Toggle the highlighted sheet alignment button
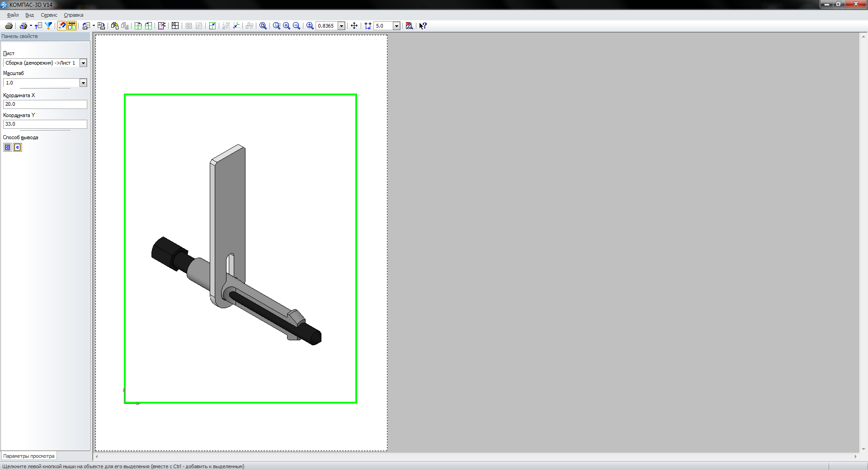 pos(72,26)
